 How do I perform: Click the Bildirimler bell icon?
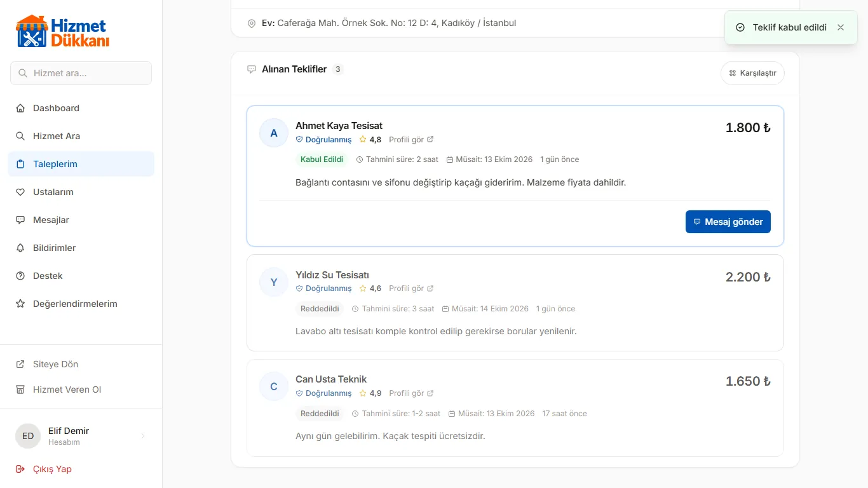pyautogui.click(x=20, y=248)
